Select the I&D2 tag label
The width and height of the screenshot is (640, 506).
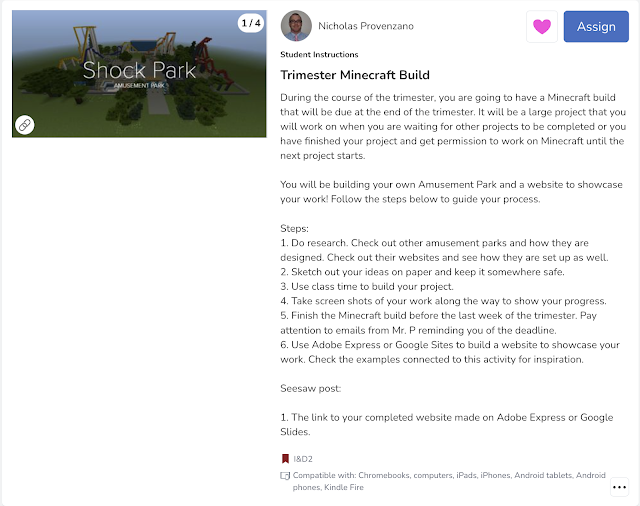click(x=303, y=459)
